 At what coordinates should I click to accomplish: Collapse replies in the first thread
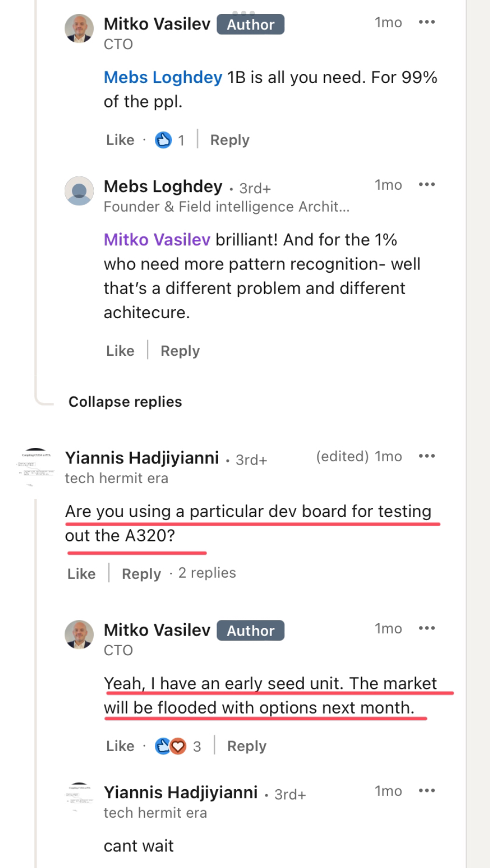(x=125, y=402)
